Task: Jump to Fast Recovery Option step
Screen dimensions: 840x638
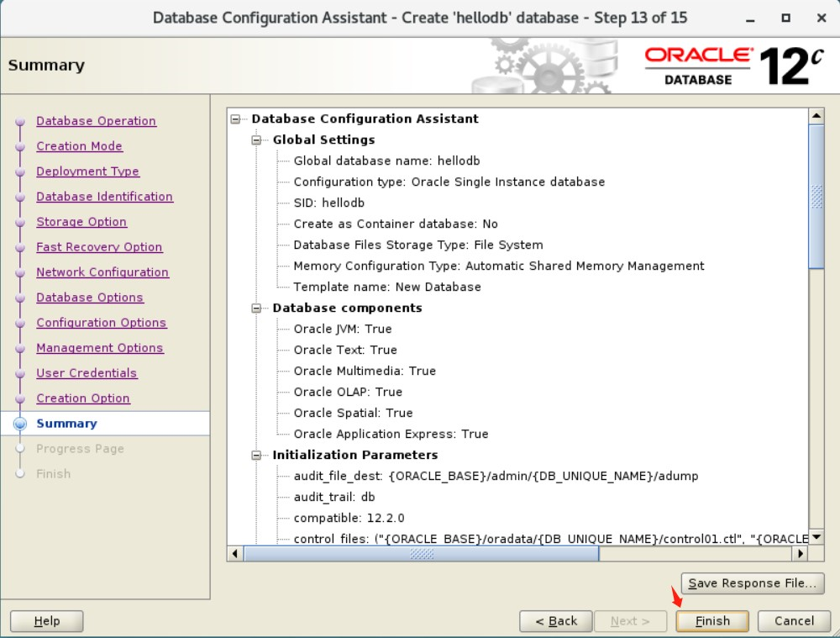Action: [x=99, y=247]
